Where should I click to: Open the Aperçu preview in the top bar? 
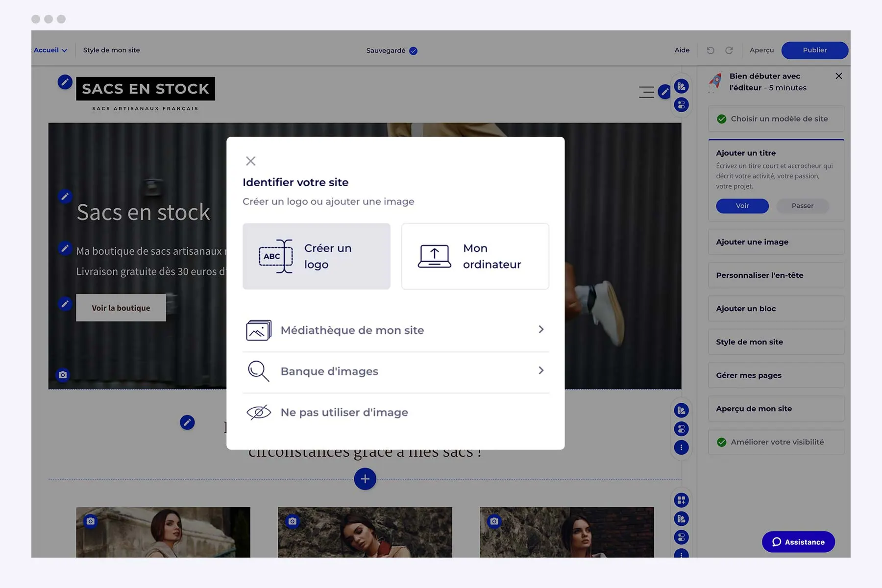(761, 50)
